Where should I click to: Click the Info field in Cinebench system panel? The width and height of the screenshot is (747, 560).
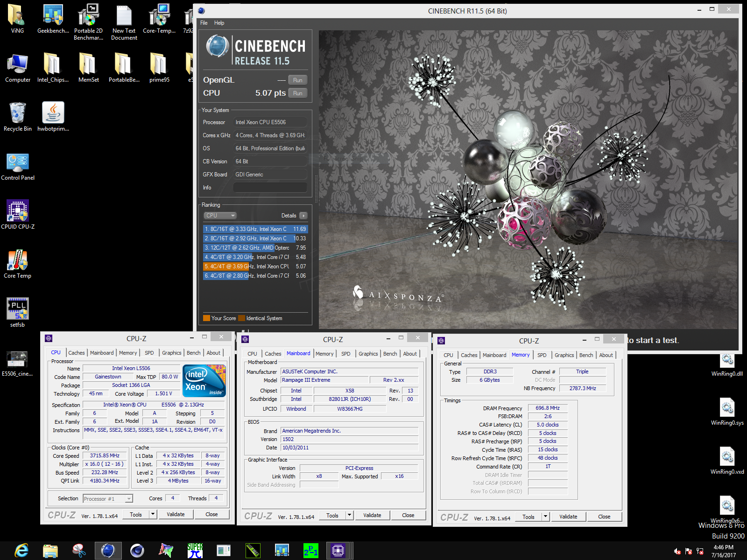(x=270, y=188)
